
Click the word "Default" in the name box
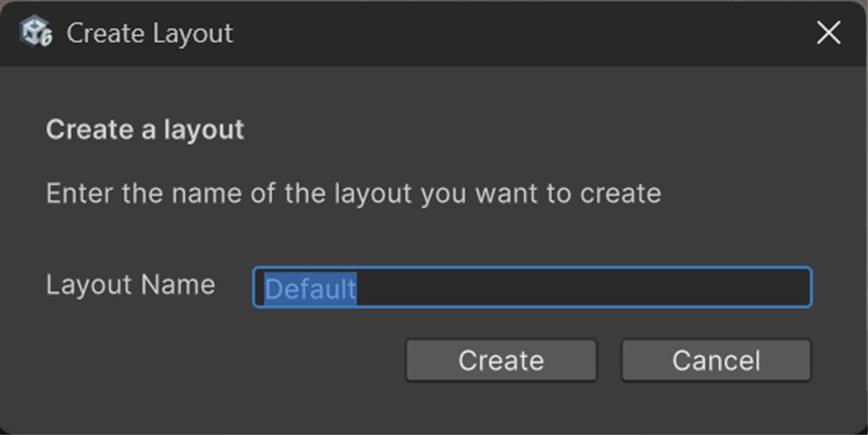310,288
